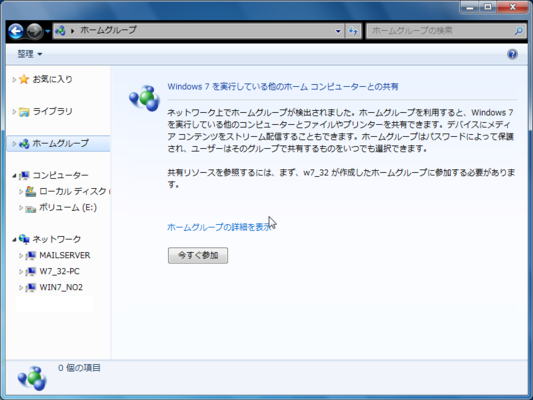Screen dimensions: 533x400
Task: Click the heading Windows 7 を実行している他のホーム コンピューターとの共有
Action: point(283,86)
